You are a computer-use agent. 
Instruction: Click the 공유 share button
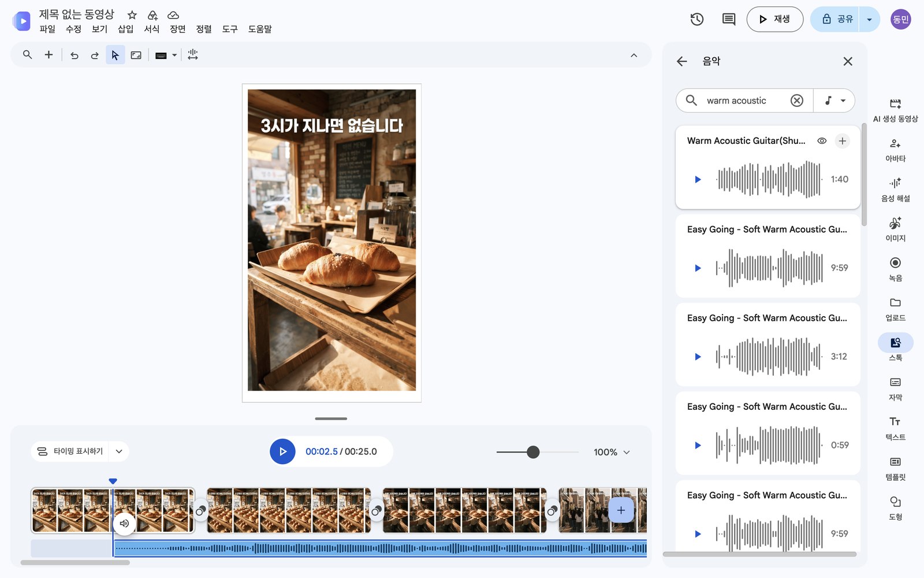(x=836, y=19)
